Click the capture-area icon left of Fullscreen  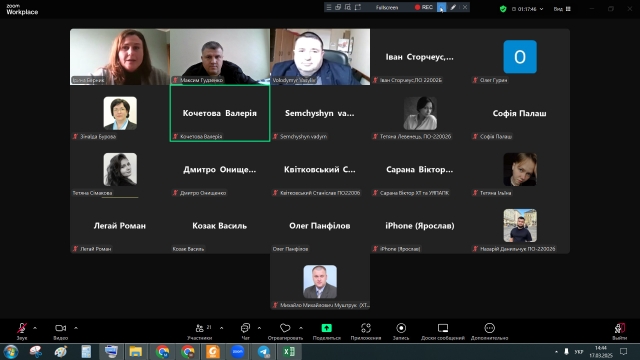(x=358, y=7)
